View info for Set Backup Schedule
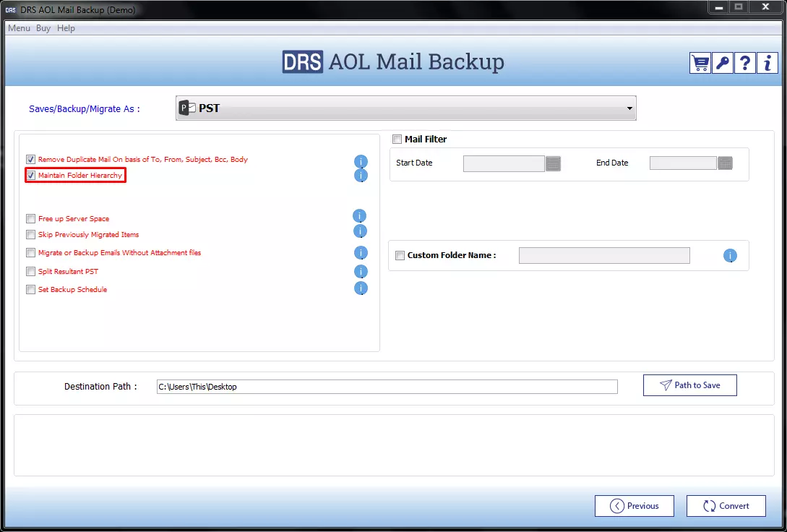This screenshot has height=532, width=787. [361, 288]
